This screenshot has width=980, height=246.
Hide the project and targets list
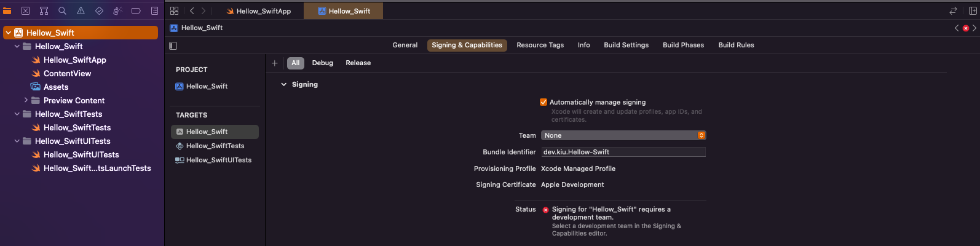(x=173, y=46)
